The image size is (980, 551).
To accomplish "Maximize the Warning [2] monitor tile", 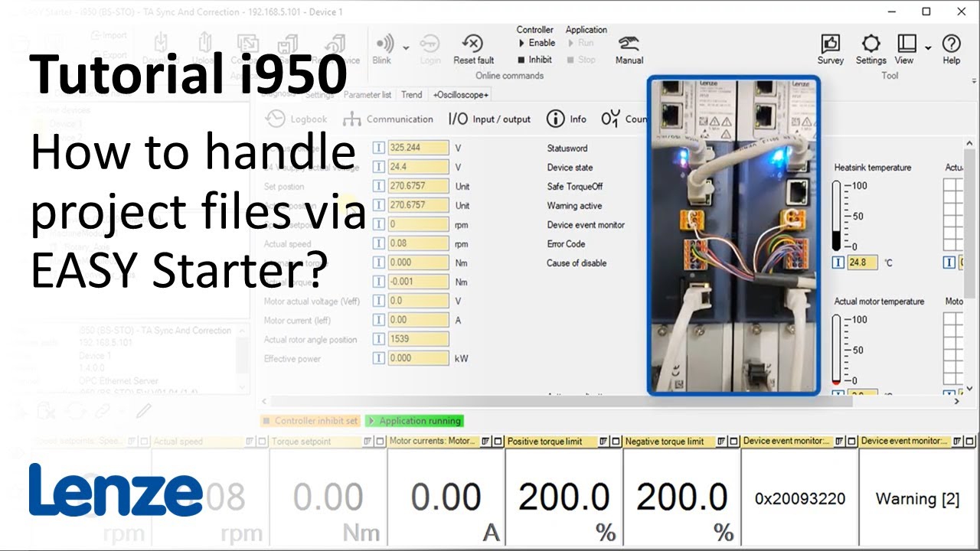I will [969, 442].
